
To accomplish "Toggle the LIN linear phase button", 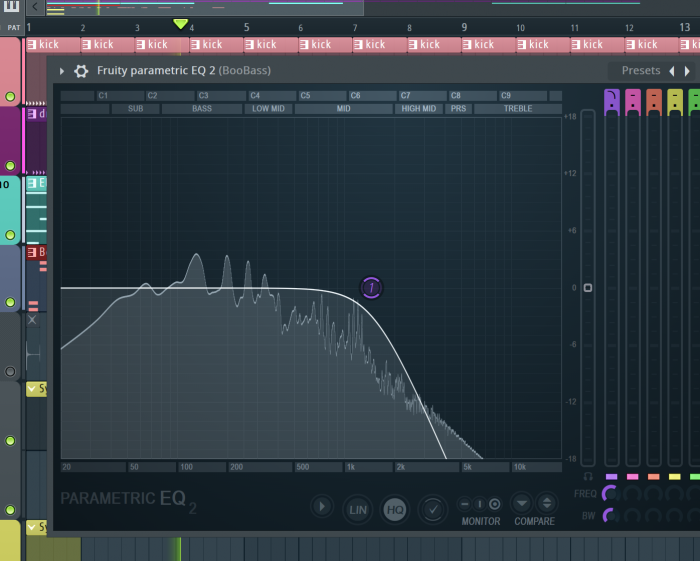I will [358, 510].
